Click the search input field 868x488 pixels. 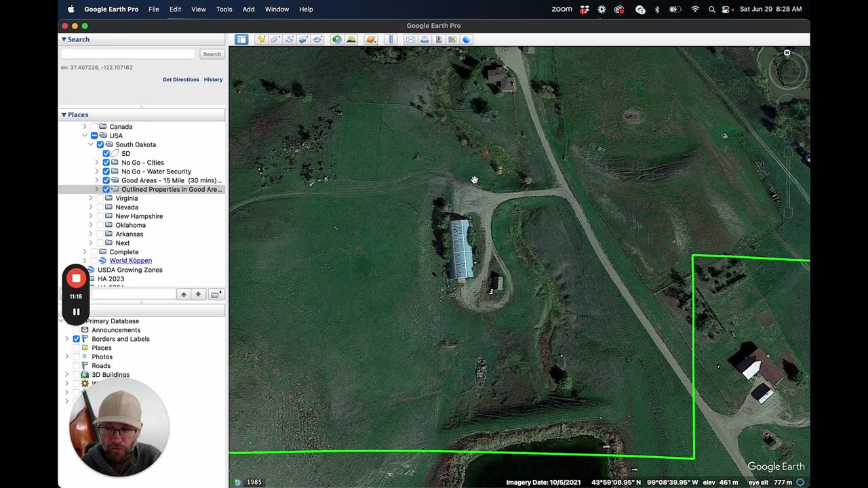point(127,54)
